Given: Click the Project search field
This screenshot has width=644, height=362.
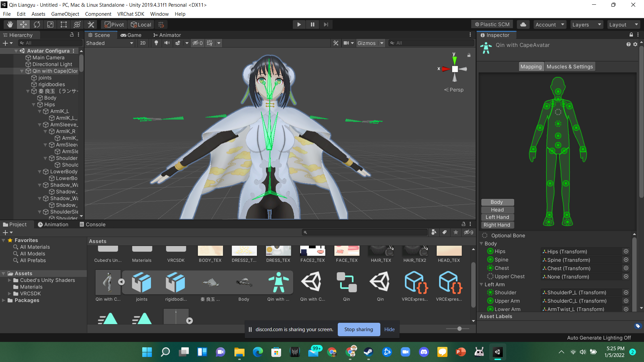Looking at the screenshot, I should coord(366,232).
